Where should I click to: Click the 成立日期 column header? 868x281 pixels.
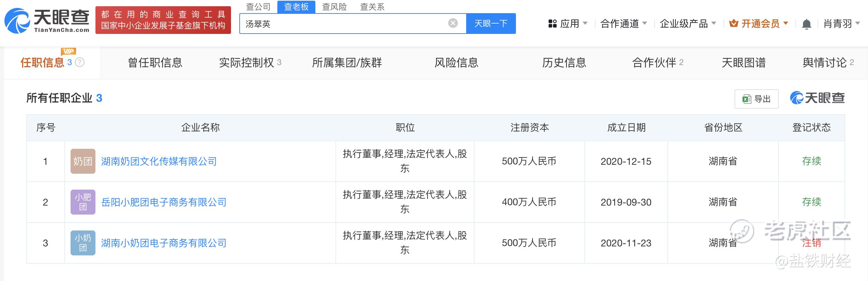coord(626,128)
